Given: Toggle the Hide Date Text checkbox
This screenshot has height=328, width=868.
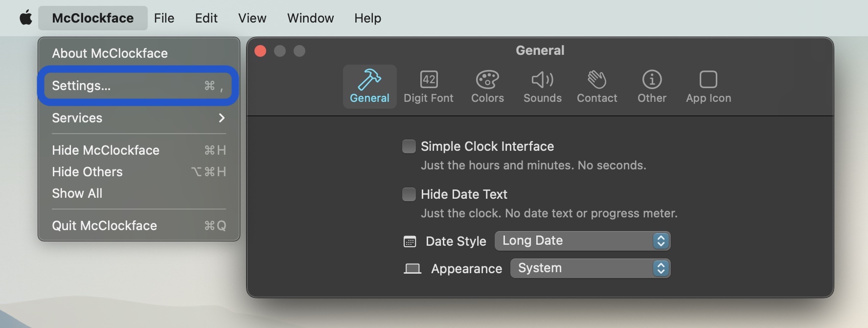Looking at the screenshot, I should coord(409,194).
